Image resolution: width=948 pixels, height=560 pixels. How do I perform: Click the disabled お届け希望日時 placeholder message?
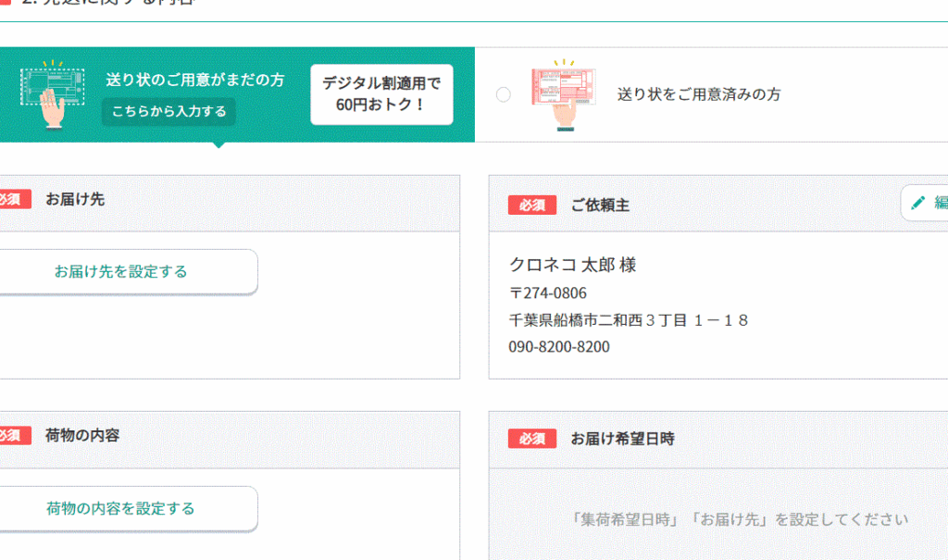coord(740,519)
